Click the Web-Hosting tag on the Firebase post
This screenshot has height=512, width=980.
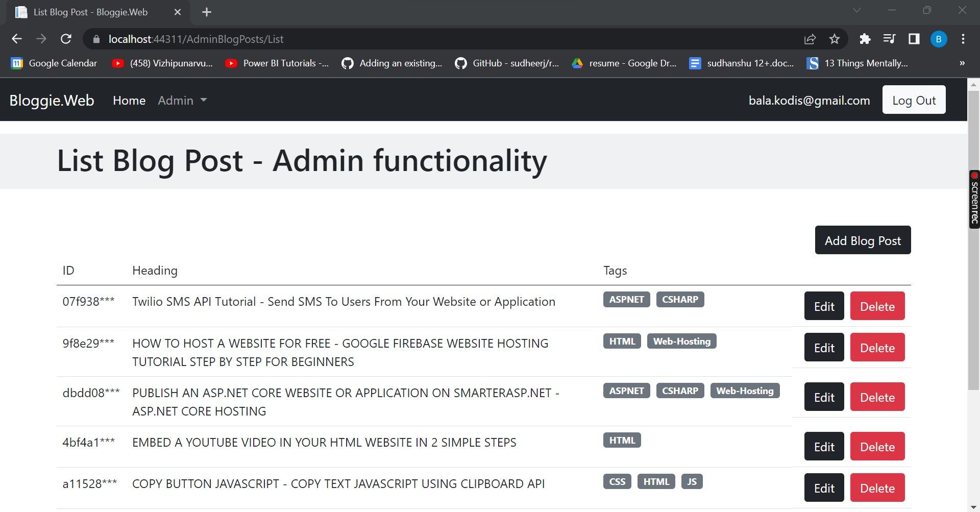pos(681,340)
